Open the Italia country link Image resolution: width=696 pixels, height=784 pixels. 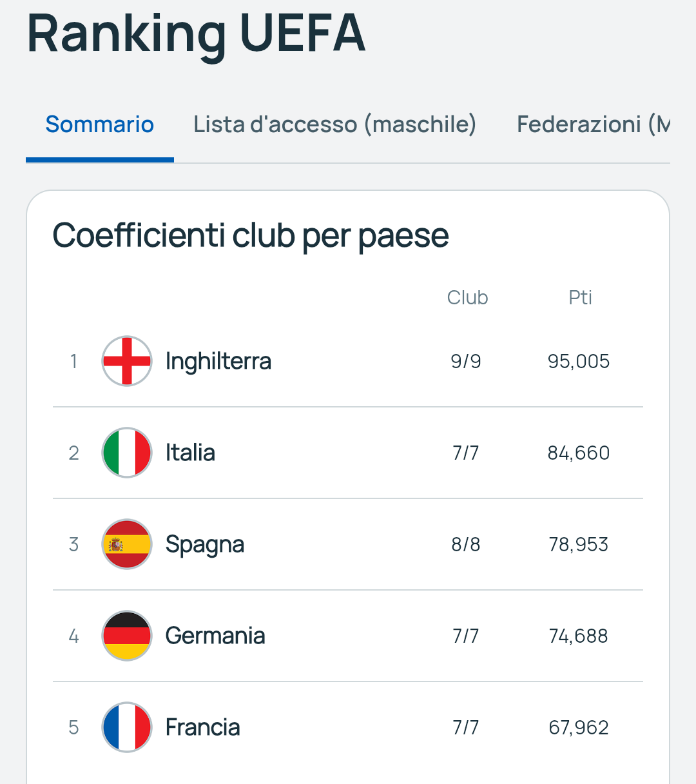point(190,453)
